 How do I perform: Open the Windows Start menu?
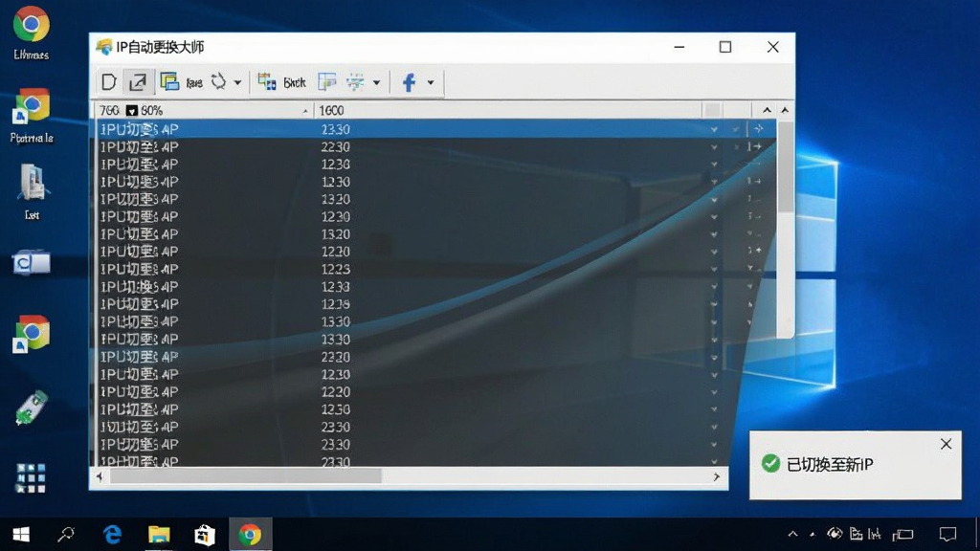pyautogui.click(x=21, y=534)
